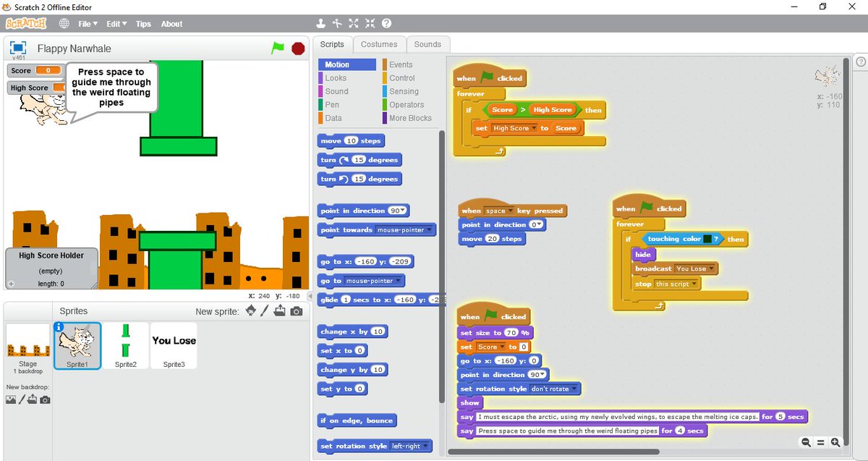Paint new backdrop brush icon
The width and height of the screenshot is (868, 461).
tap(22, 399)
